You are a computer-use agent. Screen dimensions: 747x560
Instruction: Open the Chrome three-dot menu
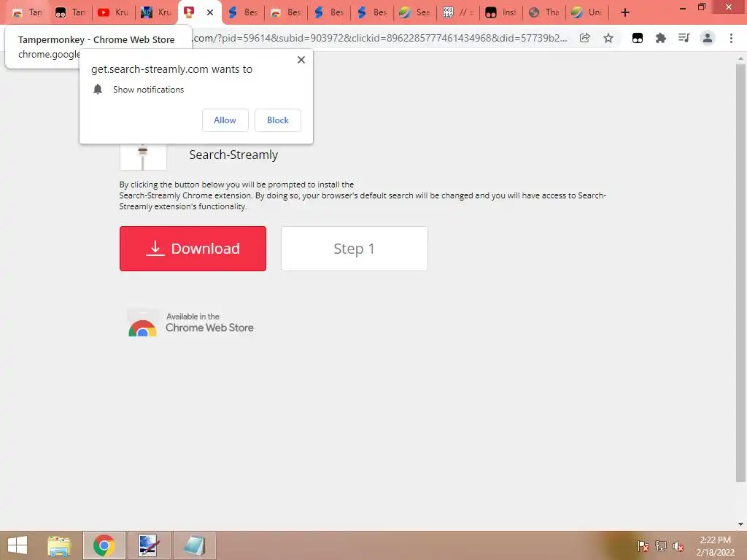click(x=731, y=38)
